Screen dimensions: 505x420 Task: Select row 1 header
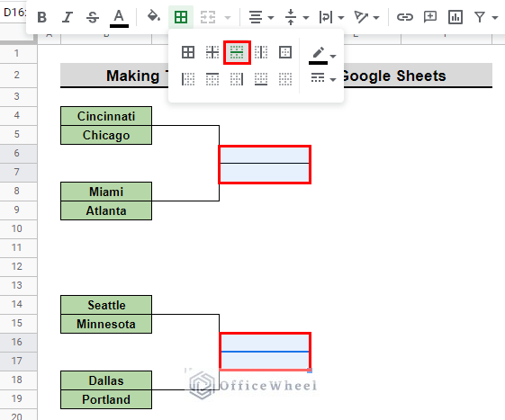click(18, 53)
